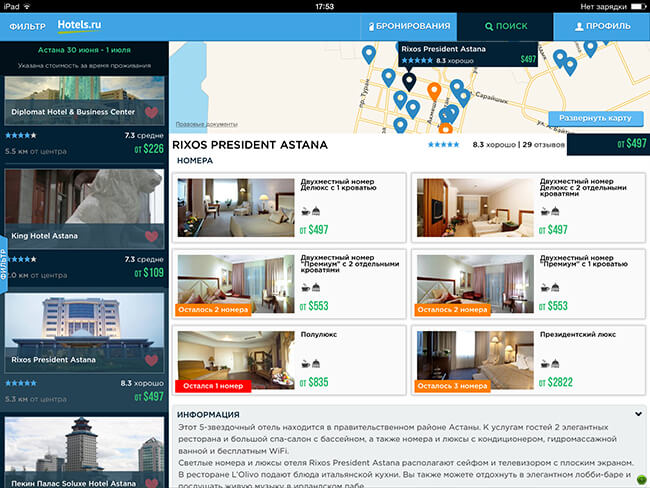Image resolution: width=650 pixels, height=488 pixels.
Task: Open the Фильтр button in header
Action: 27,27
